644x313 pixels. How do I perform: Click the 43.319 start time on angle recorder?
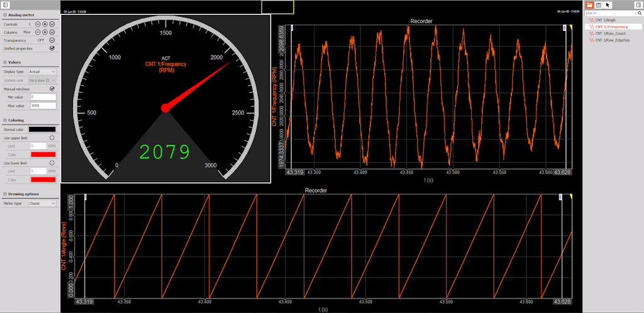pos(84,302)
